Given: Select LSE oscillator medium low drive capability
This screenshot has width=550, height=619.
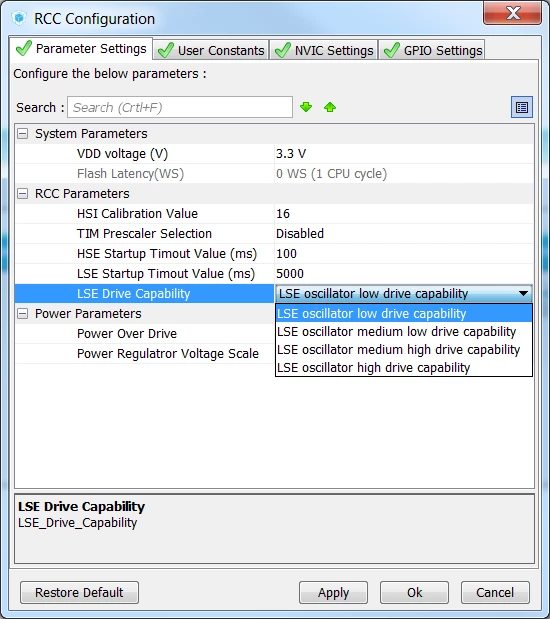Looking at the screenshot, I should tap(404, 332).
